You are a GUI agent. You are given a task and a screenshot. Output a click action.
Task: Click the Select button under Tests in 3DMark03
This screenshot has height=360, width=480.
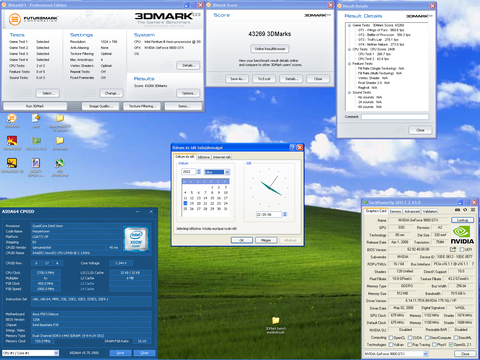tap(48, 93)
